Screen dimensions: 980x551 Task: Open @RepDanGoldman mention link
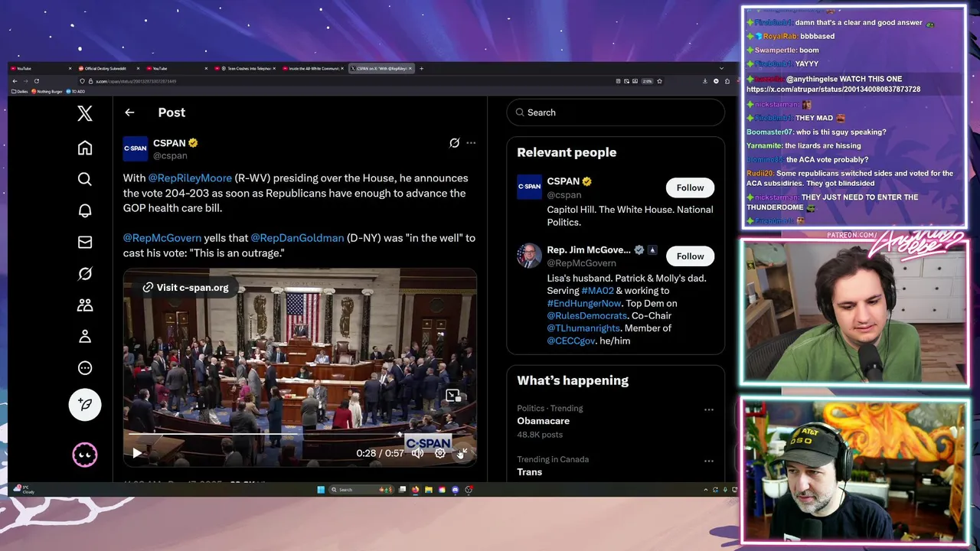(x=297, y=238)
